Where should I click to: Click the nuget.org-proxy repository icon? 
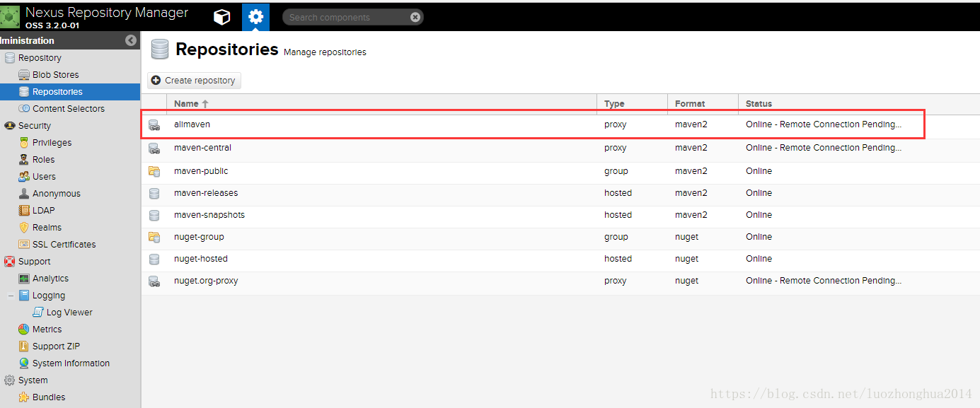154,281
